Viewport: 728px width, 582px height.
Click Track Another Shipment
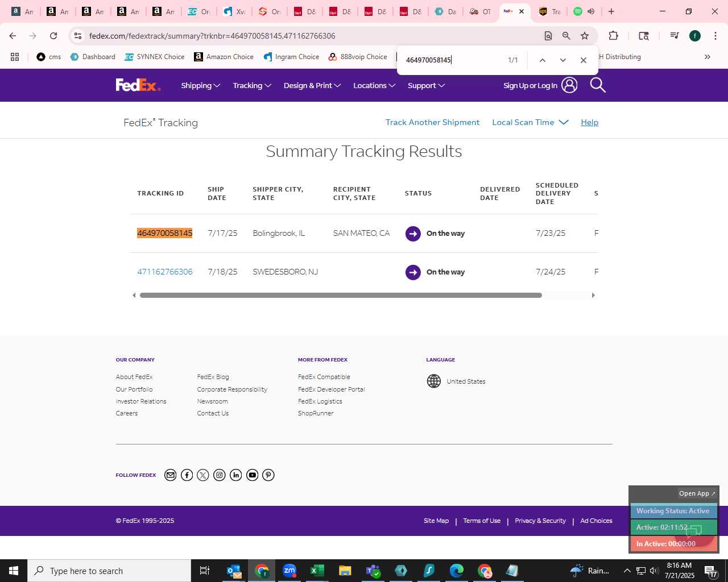click(432, 122)
